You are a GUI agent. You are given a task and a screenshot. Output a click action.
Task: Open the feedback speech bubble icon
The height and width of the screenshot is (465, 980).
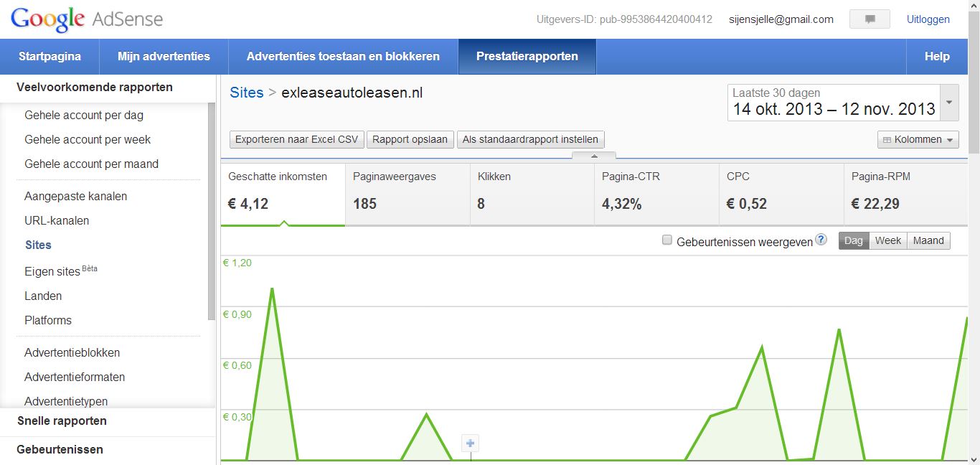[870, 19]
